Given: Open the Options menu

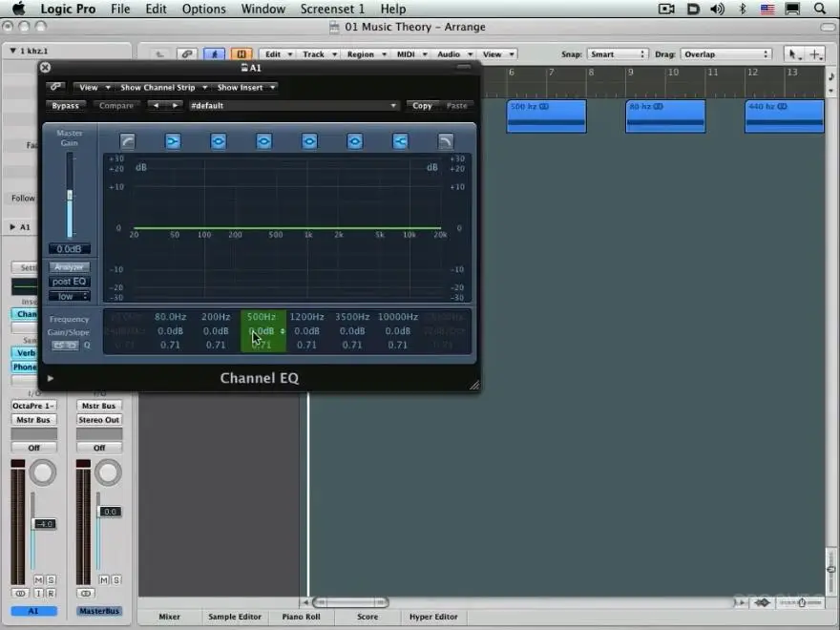Looking at the screenshot, I should 203,9.
